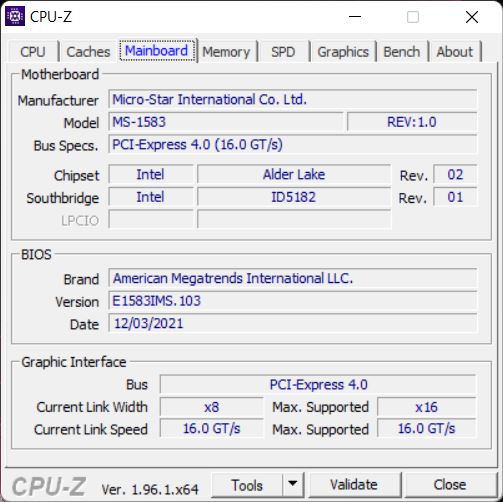Click the Tools button

coord(247,485)
